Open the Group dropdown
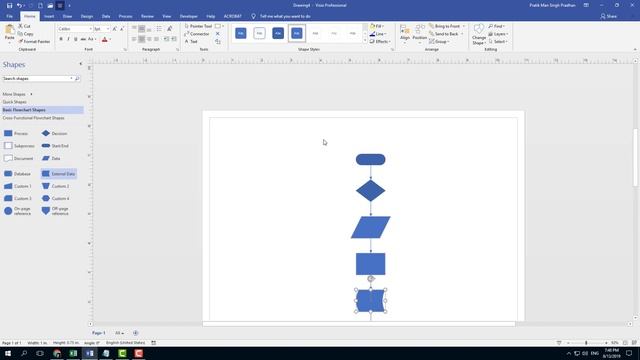Viewport: 640px width, 360px height. [x=439, y=42]
